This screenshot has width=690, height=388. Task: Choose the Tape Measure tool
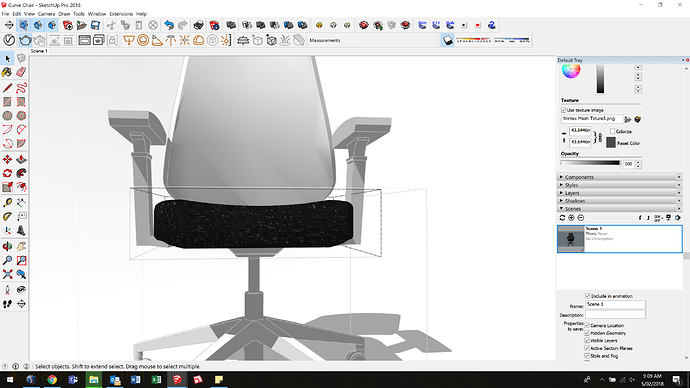[7, 202]
